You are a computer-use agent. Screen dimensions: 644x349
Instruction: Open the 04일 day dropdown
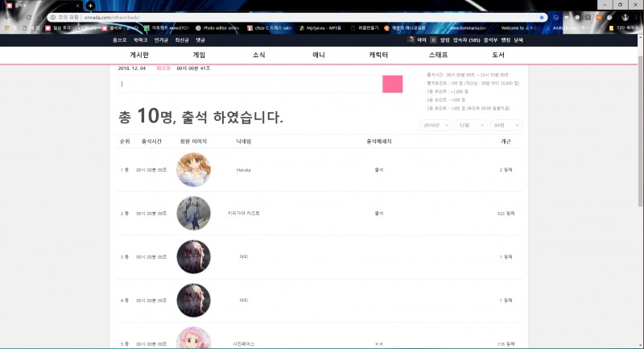click(506, 126)
